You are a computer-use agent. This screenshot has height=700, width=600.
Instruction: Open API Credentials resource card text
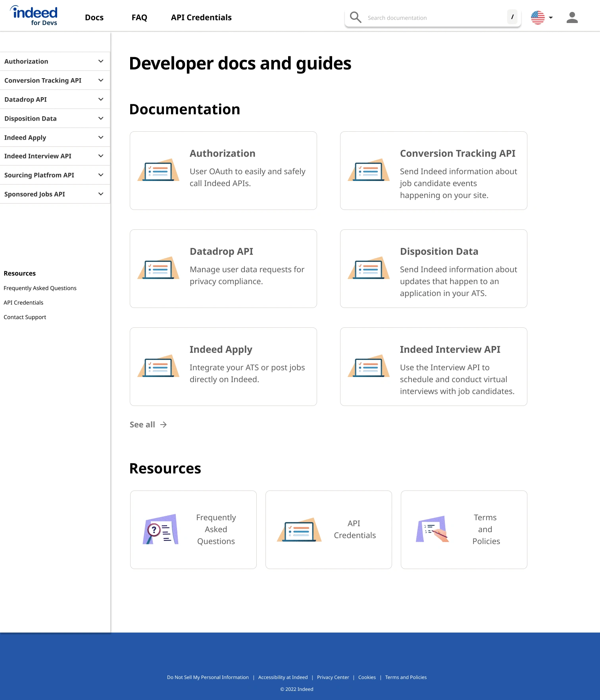pyautogui.click(x=355, y=529)
